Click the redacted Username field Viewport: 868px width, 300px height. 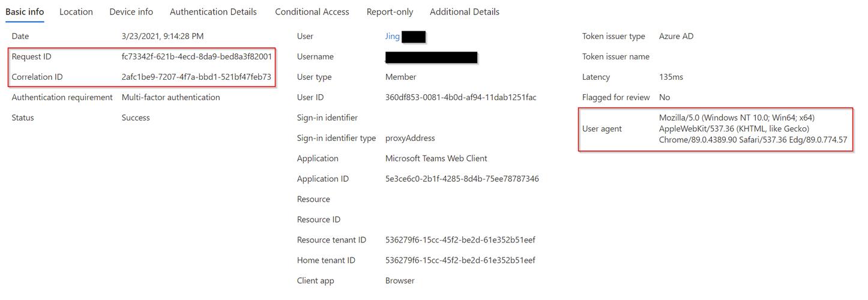click(432, 58)
